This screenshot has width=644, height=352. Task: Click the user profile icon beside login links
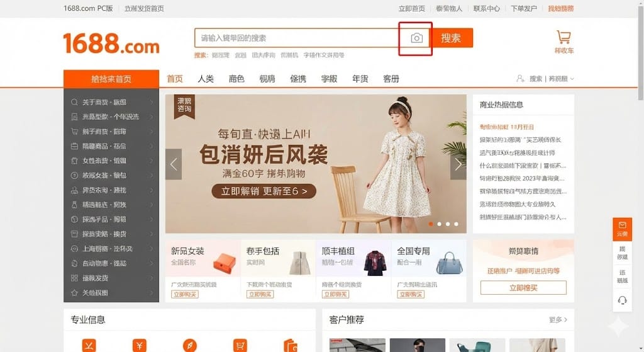[x=520, y=79]
